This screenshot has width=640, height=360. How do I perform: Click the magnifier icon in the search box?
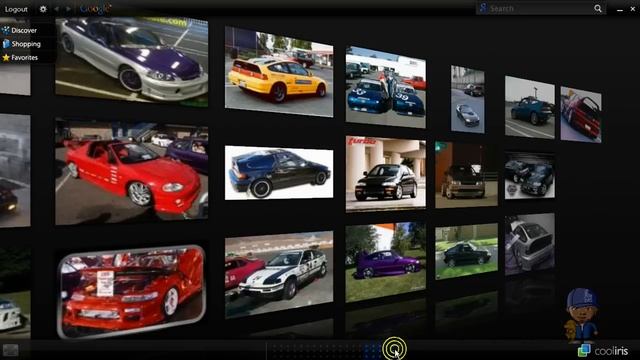[x=598, y=8]
